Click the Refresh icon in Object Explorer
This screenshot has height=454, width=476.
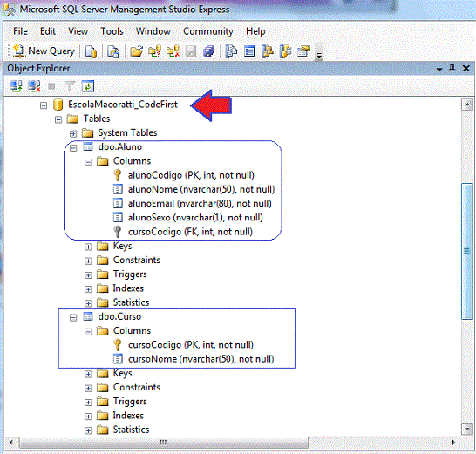[88, 86]
